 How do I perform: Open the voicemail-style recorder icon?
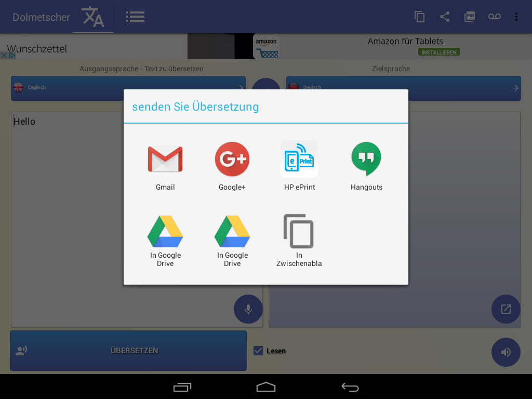tap(495, 17)
